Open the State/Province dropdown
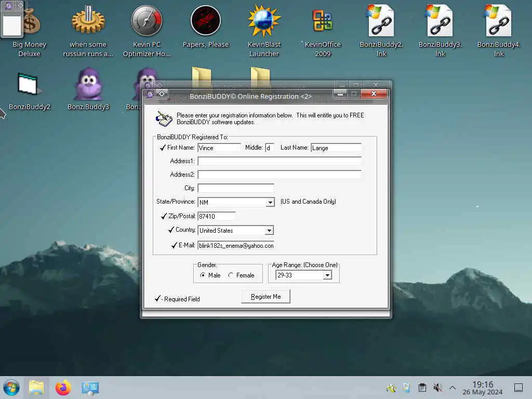 [270, 202]
